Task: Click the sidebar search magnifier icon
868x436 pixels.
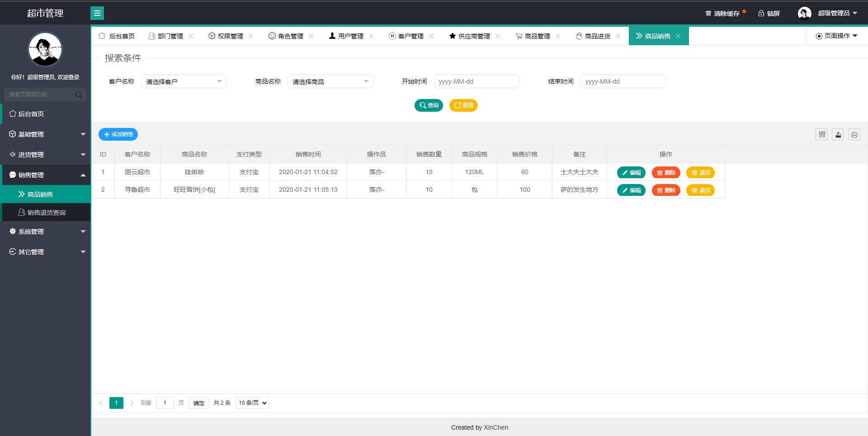Action: coord(79,95)
